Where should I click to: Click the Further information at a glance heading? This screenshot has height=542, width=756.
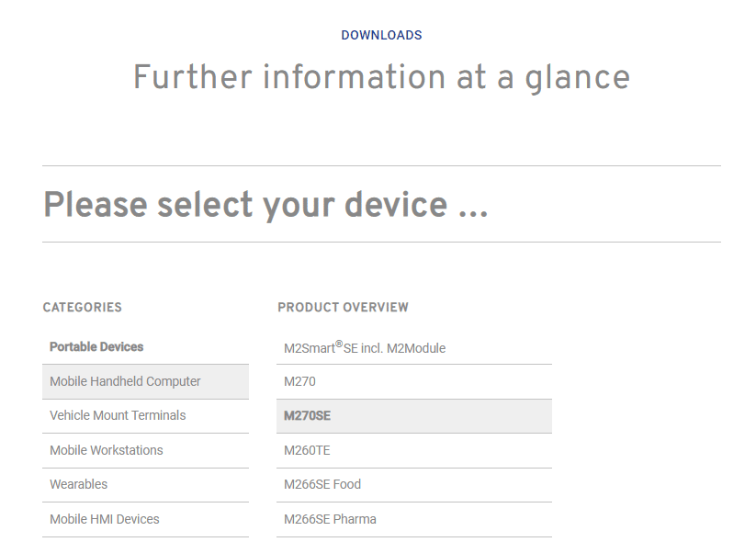click(x=381, y=77)
